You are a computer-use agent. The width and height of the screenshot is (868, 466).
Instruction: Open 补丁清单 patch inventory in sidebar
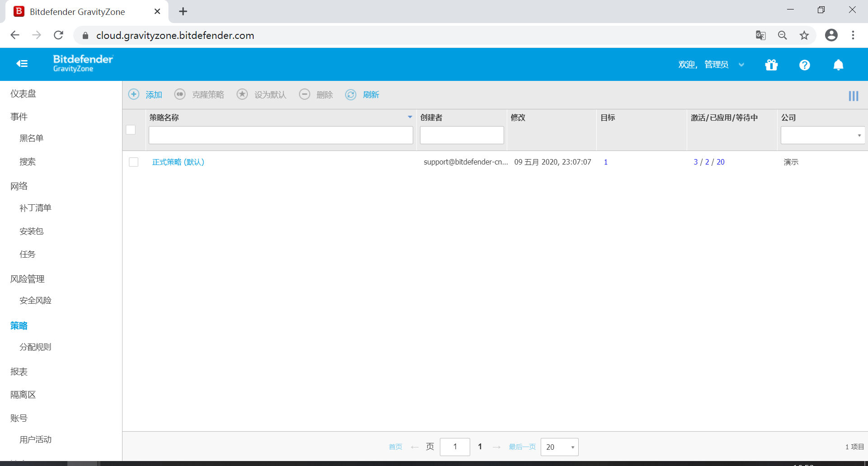(x=35, y=208)
